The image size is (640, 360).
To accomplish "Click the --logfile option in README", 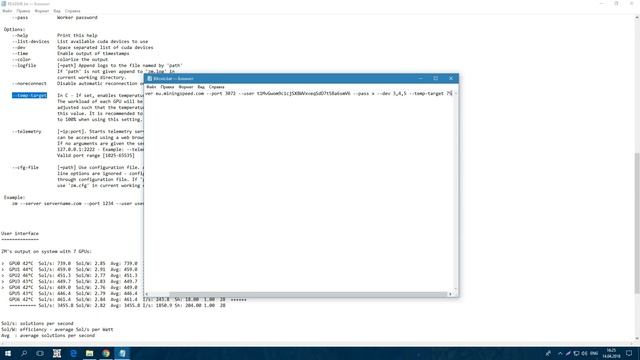I will (x=24, y=65).
